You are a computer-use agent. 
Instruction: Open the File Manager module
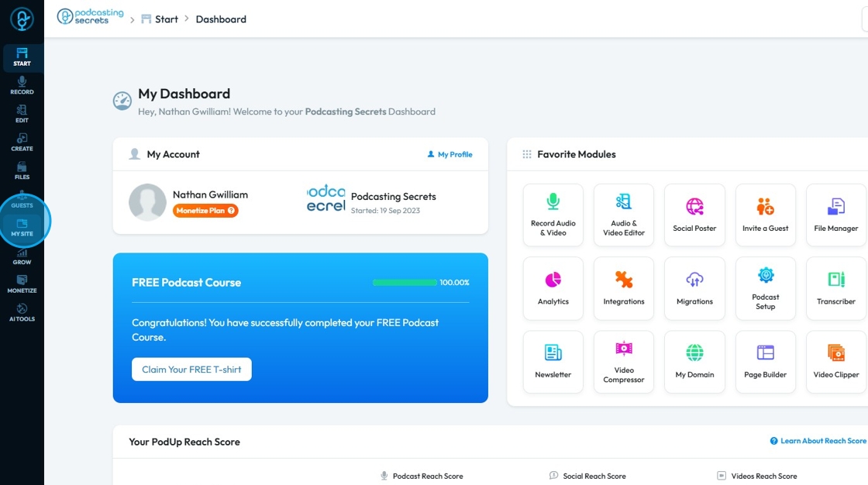pos(836,215)
